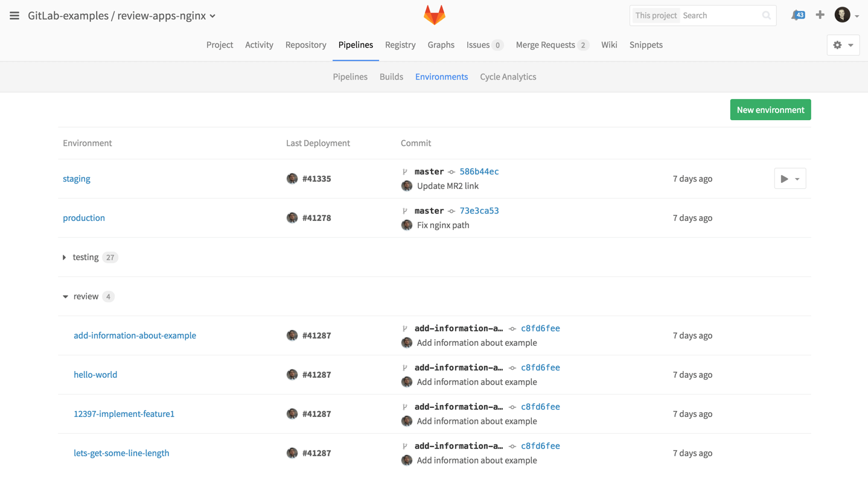This screenshot has width=868, height=484.
Task: Click the Search input field
Action: [721, 16]
